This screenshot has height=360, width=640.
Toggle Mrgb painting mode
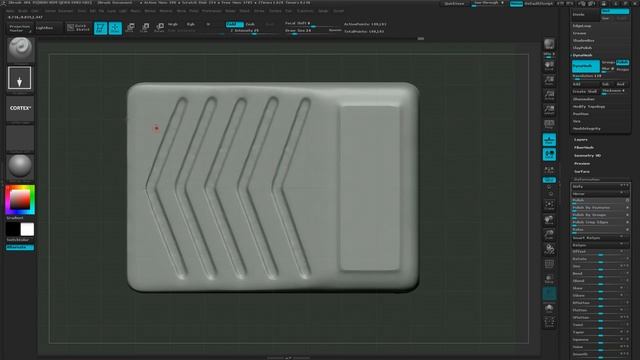(x=173, y=24)
